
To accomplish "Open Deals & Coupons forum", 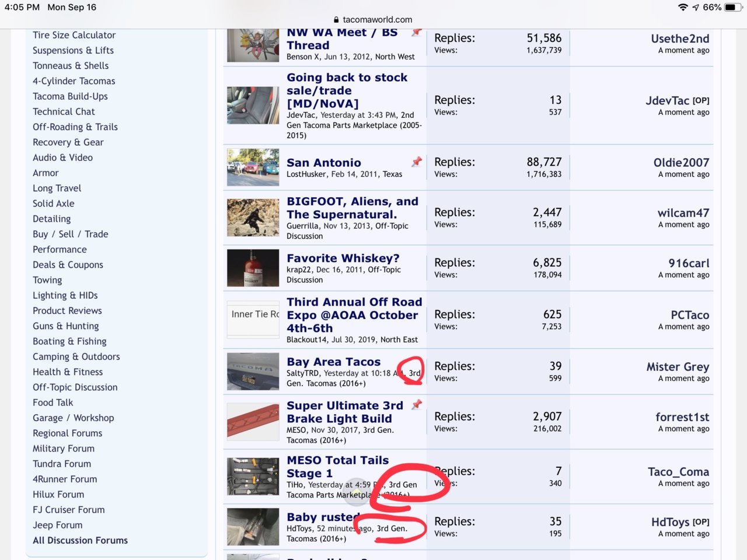I will click(x=68, y=264).
